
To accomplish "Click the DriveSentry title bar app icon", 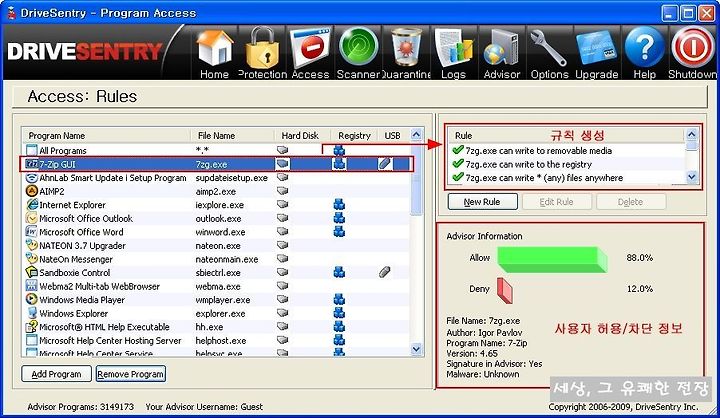I will (x=11, y=12).
